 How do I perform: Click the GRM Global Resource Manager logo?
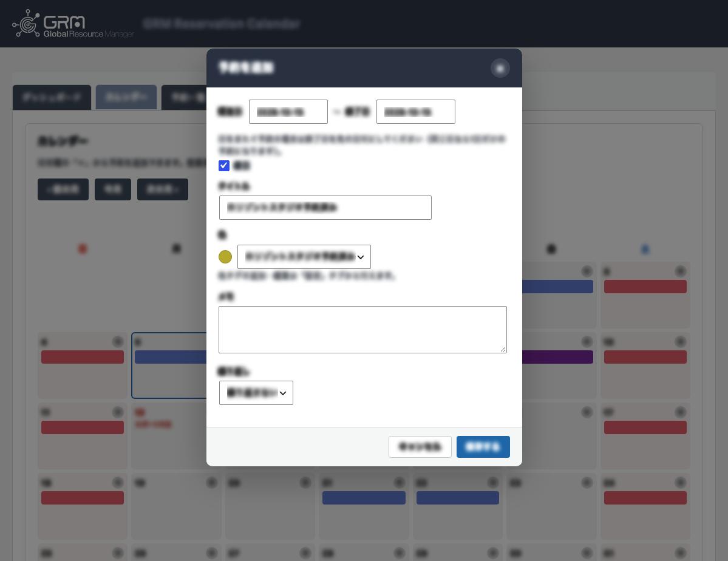click(73, 24)
